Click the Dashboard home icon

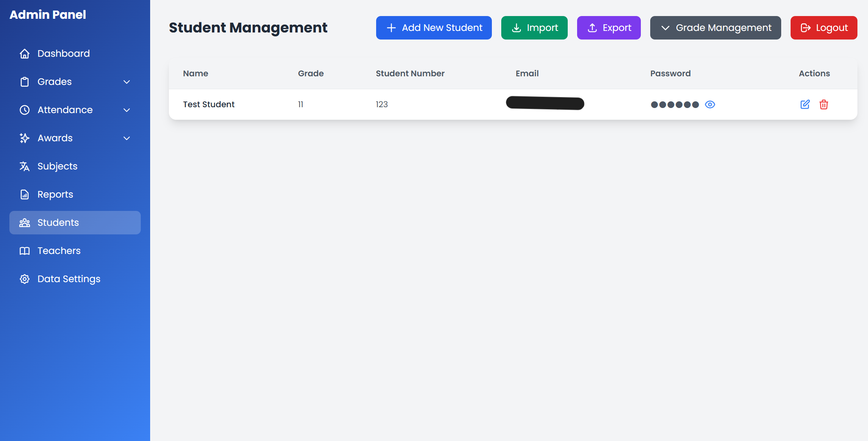click(x=25, y=54)
